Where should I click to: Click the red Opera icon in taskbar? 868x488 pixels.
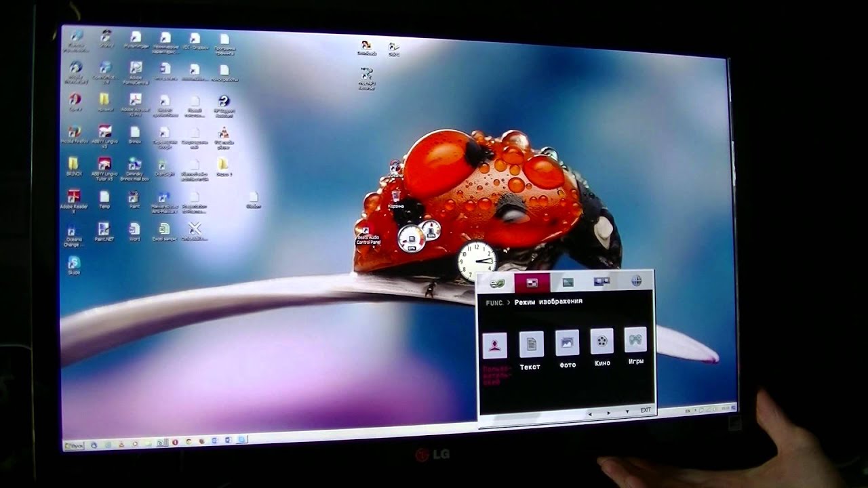(175, 442)
